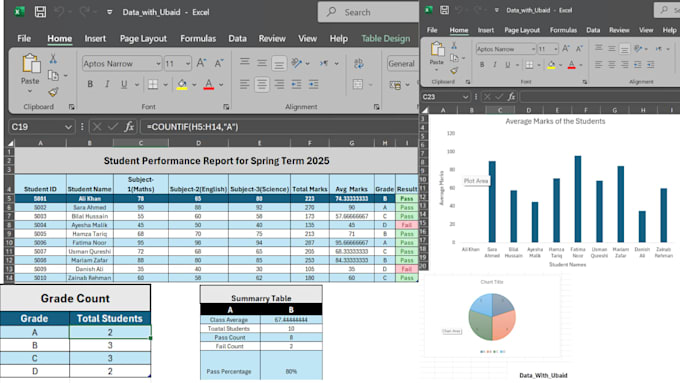680x383 pixels.
Task: Click Format Painter in right Excel window
Action: click(x=454, y=70)
